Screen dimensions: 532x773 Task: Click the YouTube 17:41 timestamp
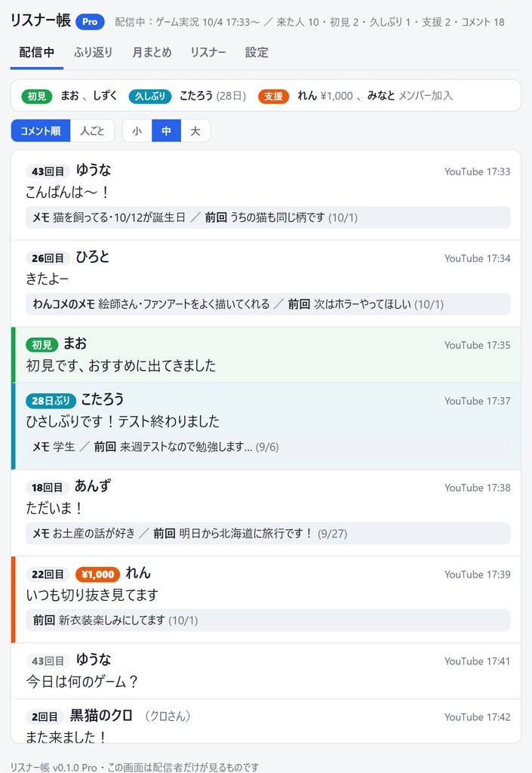(x=478, y=661)
